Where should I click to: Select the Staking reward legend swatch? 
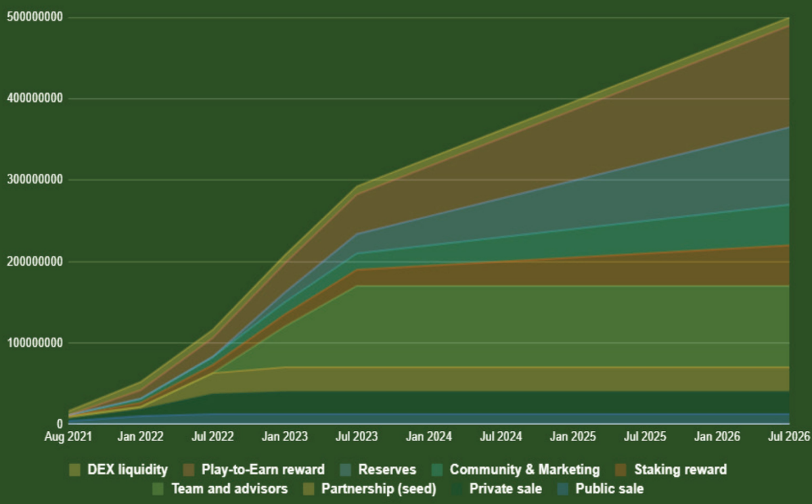pos(621,469)
